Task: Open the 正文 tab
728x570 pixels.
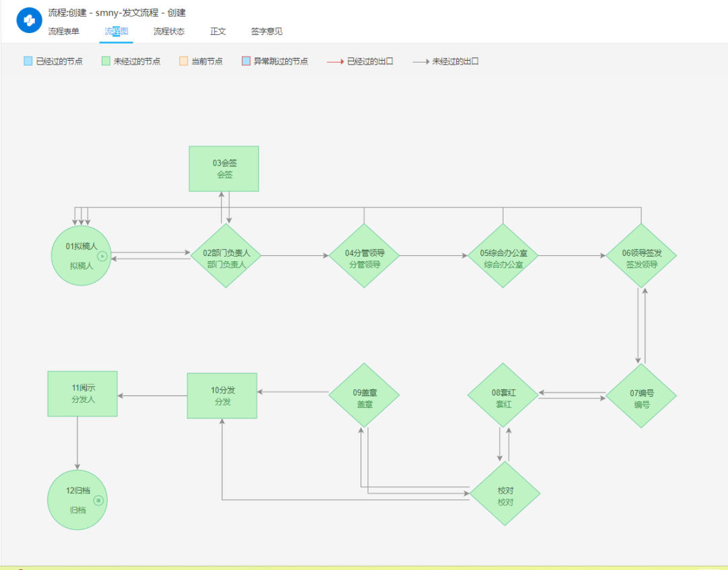Action: pos(218,32)
